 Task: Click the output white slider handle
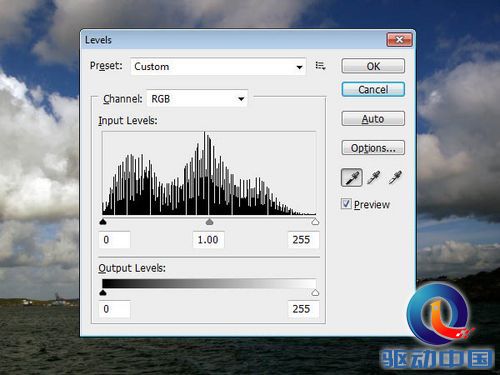point(315,293)
